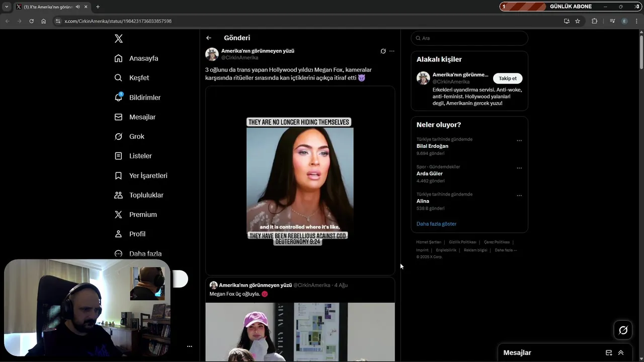
Task: Focus the Ara search field
Action: 469,38
